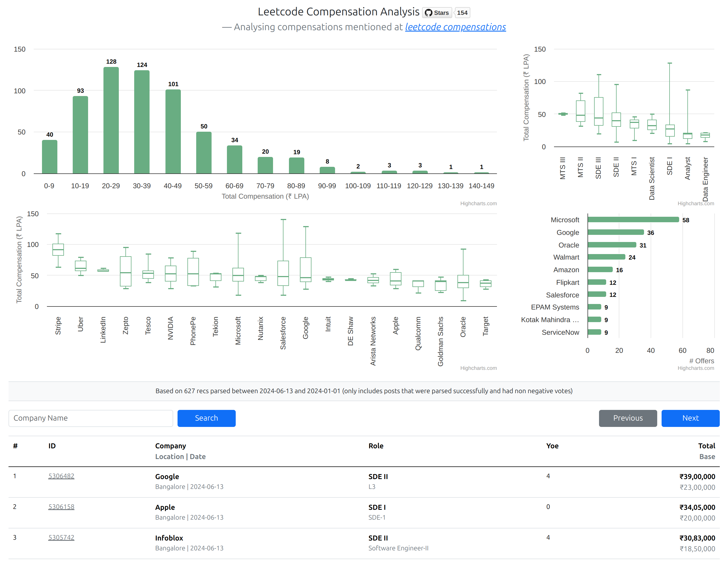Click the ₹39,00,000 total value
Viewport: 728px width, 563px height.
tap(697, 476)
